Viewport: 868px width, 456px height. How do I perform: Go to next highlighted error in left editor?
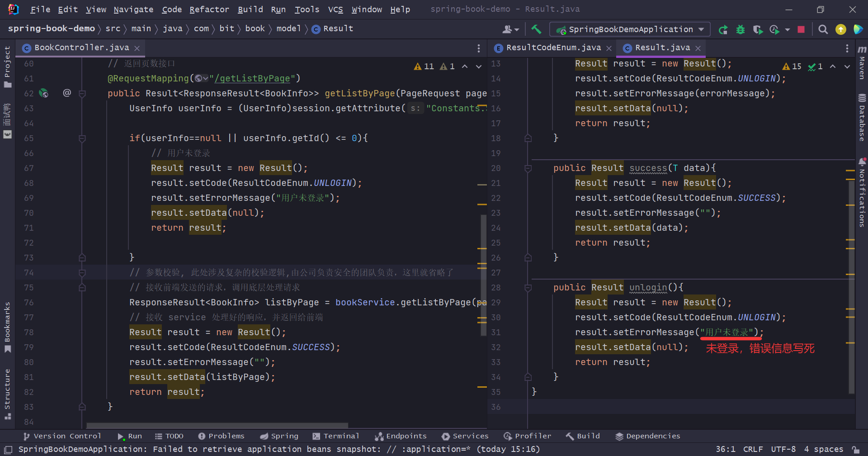tap(479, 66)
